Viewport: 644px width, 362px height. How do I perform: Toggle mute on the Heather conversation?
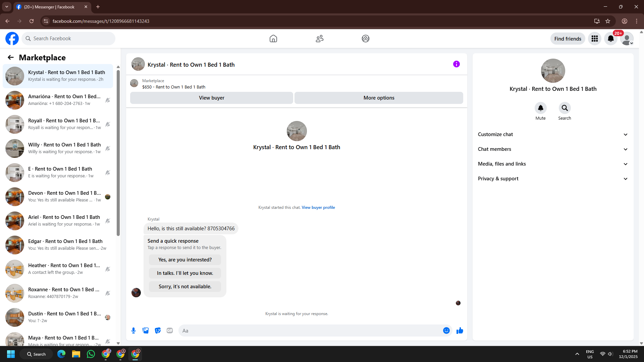pyautogui.click(x=108, y=269)
